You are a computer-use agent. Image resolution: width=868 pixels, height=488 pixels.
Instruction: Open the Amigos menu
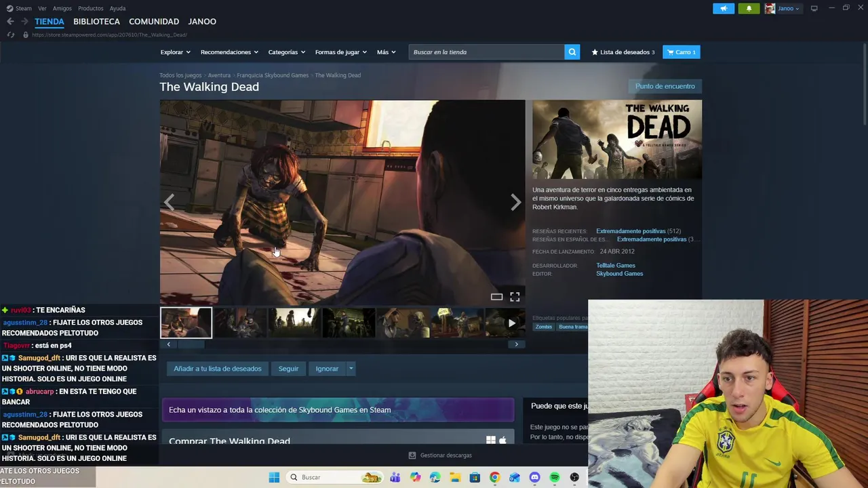(62, 8)
